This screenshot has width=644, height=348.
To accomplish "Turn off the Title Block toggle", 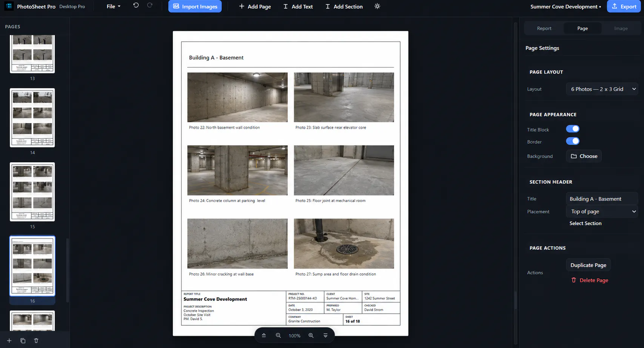I will pyautogui.click(x=573, y=129).
